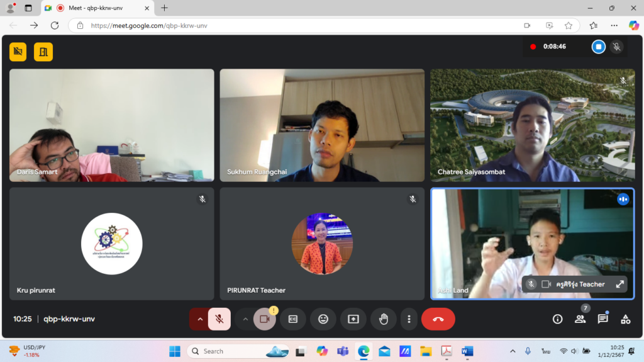This screenshot has width=644, height=362.
Task: Show the participants people panel
Action: [580, 319]
